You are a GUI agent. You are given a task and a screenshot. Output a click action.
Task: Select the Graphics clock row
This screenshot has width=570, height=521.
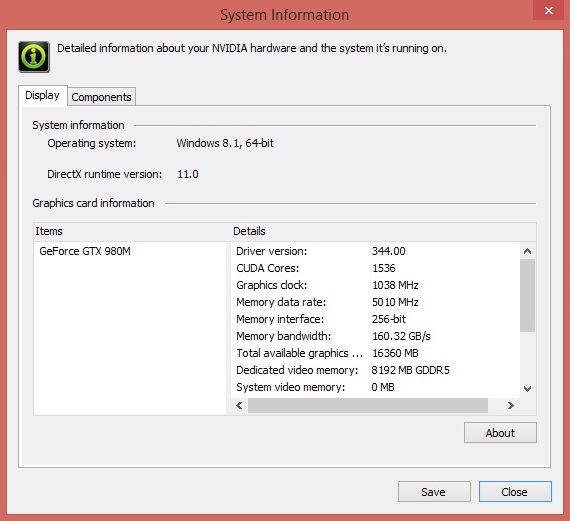click(375, 285)
